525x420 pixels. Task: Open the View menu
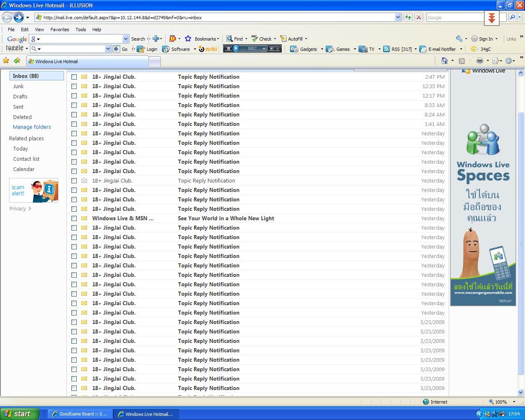click(39, 30)
